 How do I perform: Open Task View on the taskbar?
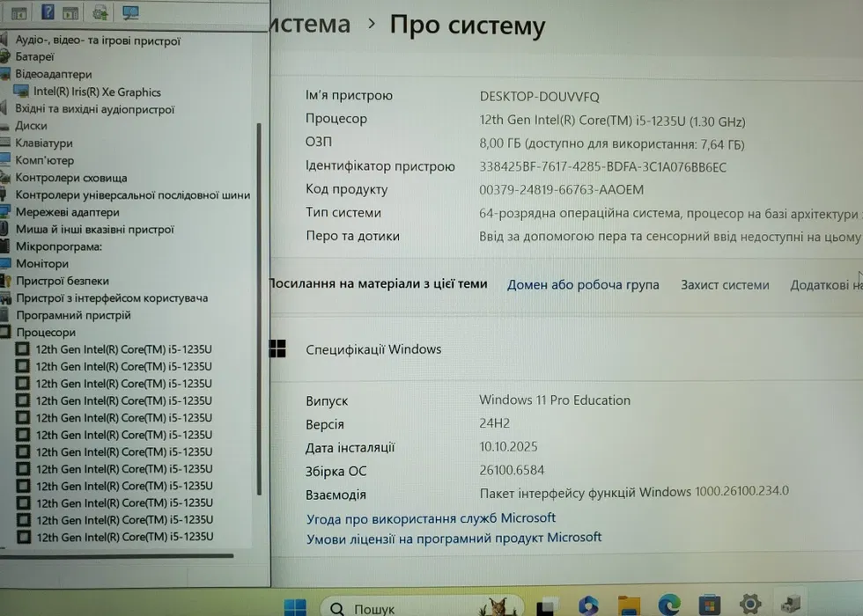pyautogui.click(x=547, y=607)
